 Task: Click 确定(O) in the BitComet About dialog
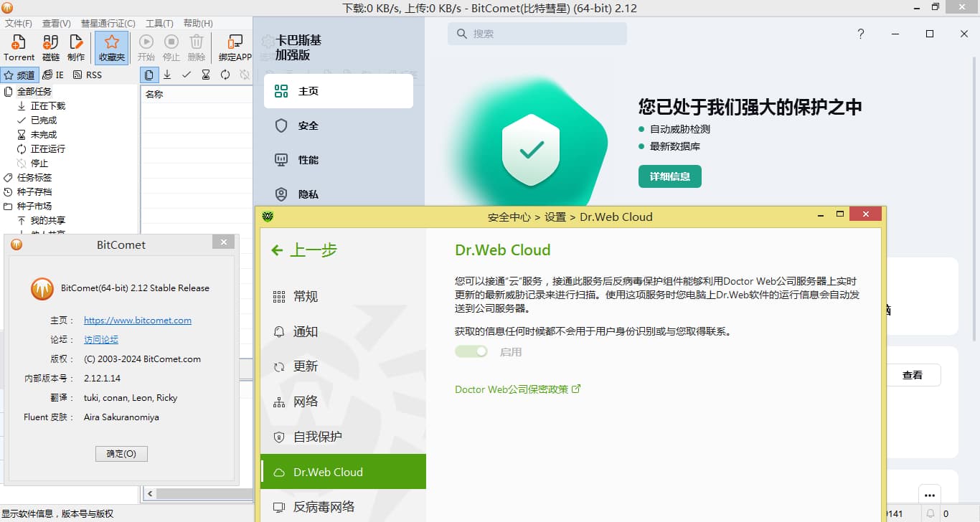pyautogui.click(x=121, y=454)
